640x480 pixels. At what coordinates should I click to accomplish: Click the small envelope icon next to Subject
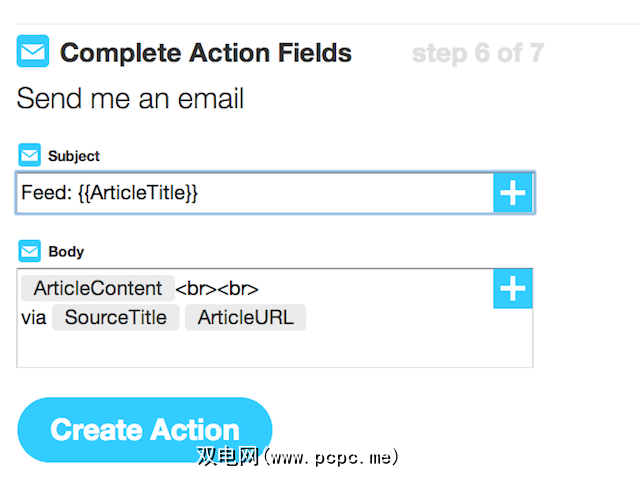[x=29, y=156]
